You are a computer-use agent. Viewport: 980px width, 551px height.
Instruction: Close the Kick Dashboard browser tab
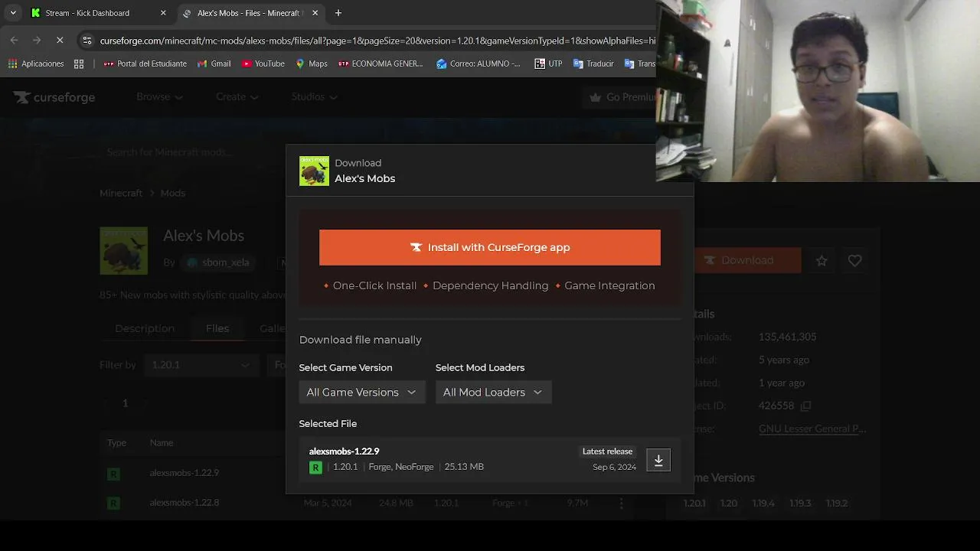(x=163, y=13)
